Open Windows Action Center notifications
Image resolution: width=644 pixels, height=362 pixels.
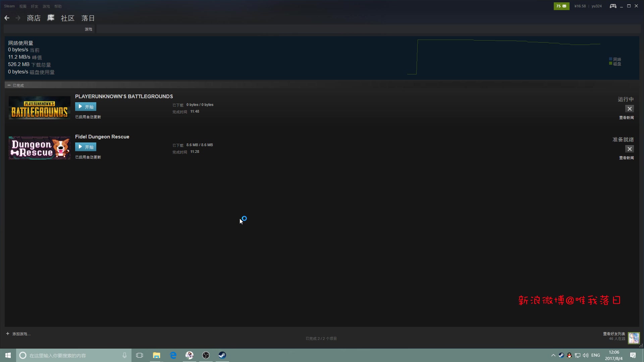[x=633, y=355]
